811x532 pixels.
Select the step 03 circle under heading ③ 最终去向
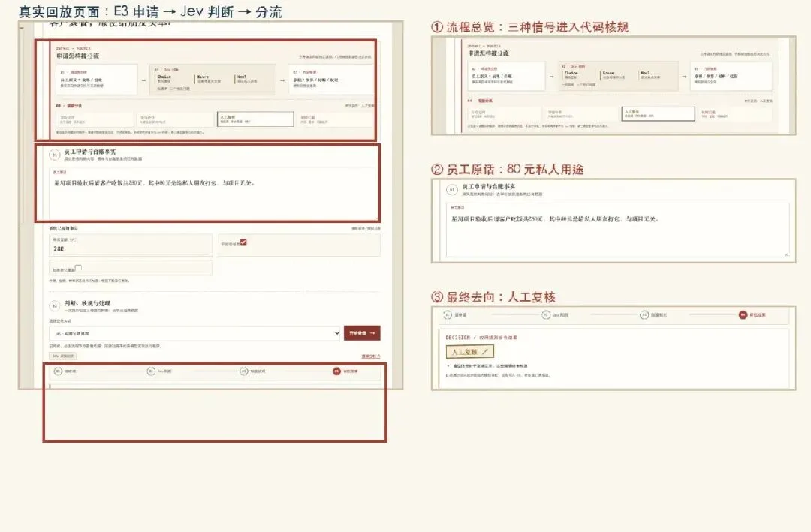(644, 315)
